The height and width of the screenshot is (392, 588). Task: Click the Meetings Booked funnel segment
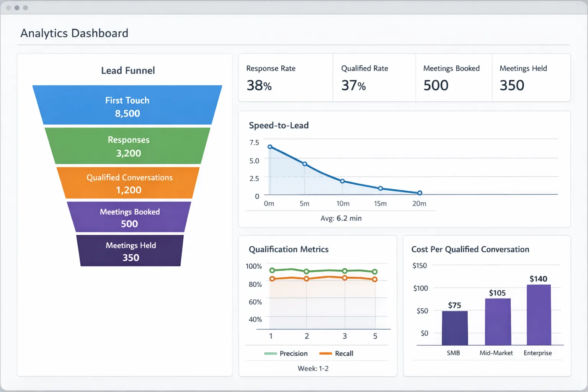pyautogui.click(x=129, y=217)
